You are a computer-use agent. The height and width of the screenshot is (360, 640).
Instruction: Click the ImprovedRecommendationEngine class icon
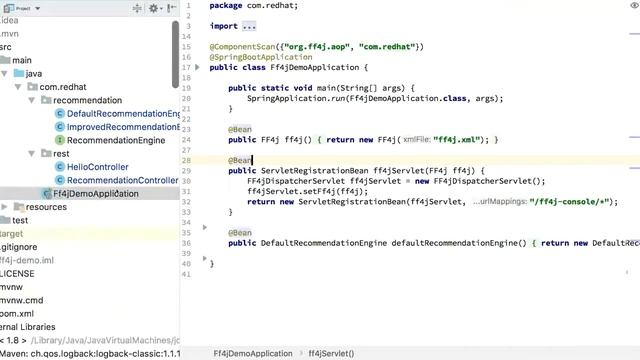(60, 127)
